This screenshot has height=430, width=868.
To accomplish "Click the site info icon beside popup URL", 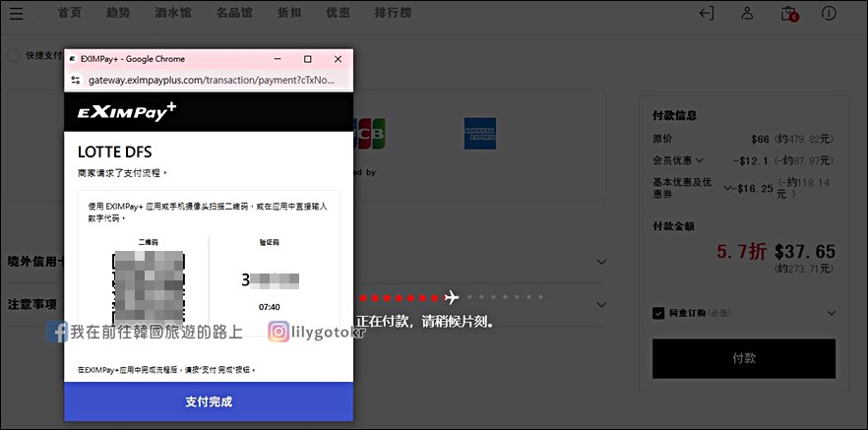I will [x=76, y=81].
